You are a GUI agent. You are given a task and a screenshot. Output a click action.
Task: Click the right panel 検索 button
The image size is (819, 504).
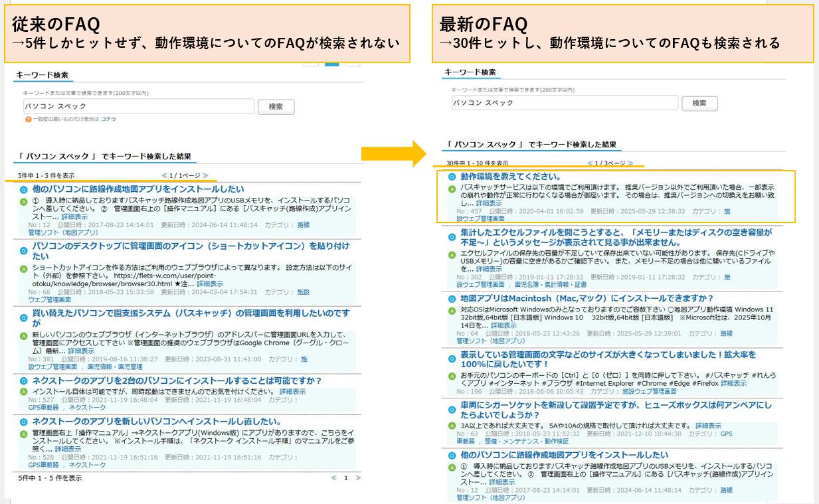point(699,103)
